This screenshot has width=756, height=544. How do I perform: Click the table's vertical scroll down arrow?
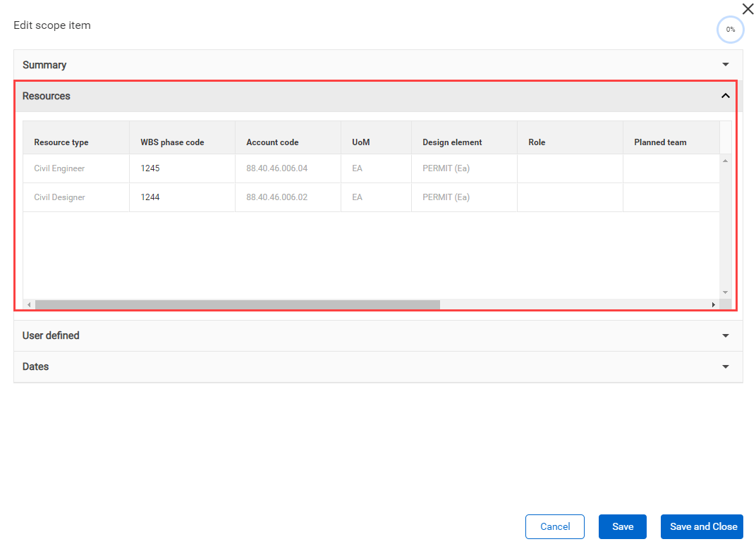pos(725,292)
